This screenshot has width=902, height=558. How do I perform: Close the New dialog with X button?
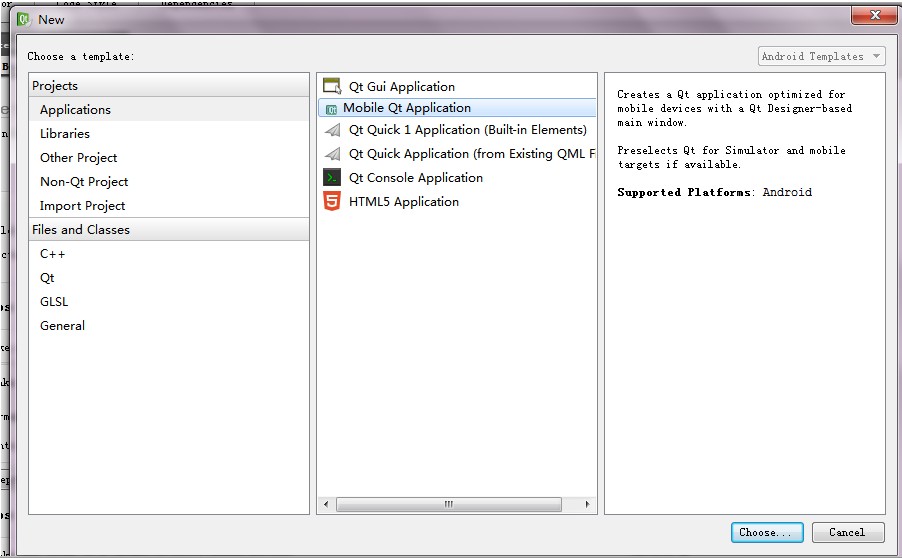[x=874, y=16]
